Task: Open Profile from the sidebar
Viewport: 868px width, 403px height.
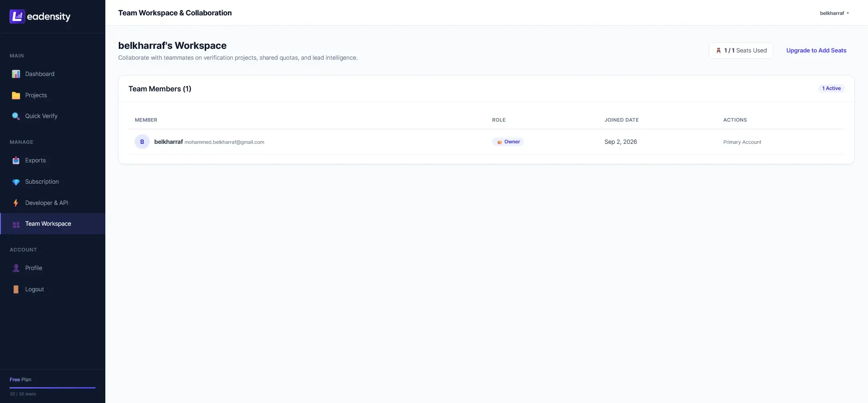Action: pos(52,268)
